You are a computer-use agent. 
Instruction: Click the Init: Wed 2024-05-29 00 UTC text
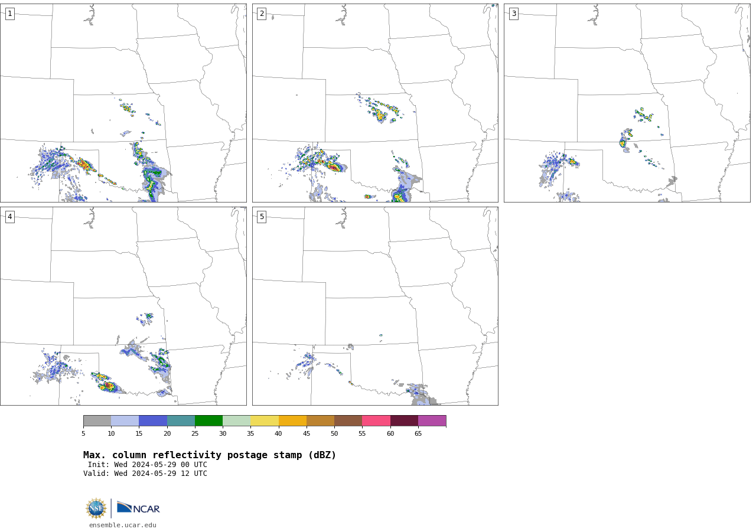tap(147, 465)
